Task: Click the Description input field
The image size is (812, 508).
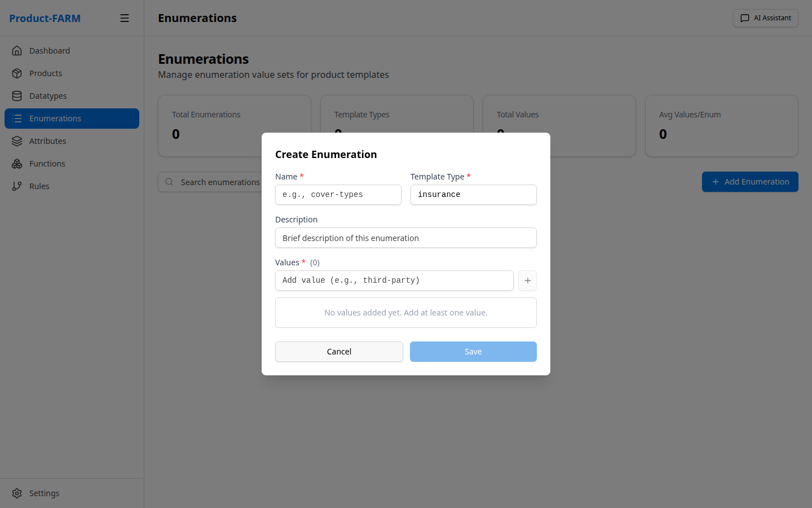Action: point(405,238)
